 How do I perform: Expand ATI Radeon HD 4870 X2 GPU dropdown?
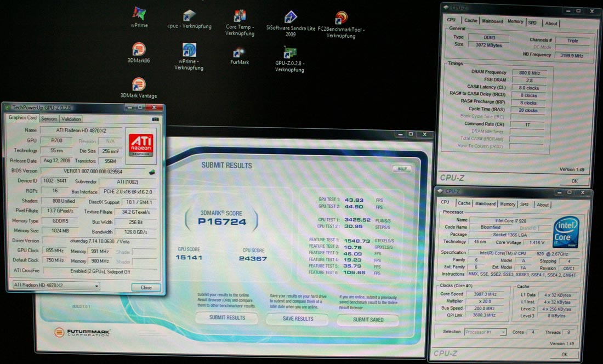pyautogui.click(x=56, y=285)
